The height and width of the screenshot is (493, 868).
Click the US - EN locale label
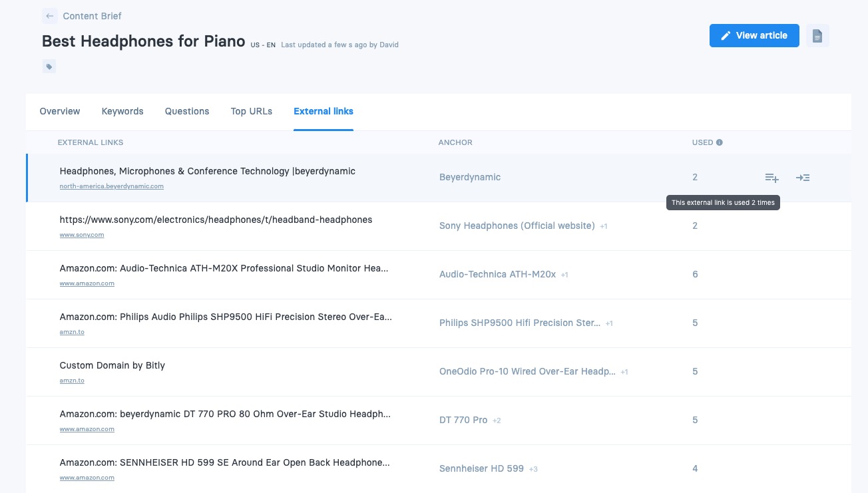(x=263, y=45)
